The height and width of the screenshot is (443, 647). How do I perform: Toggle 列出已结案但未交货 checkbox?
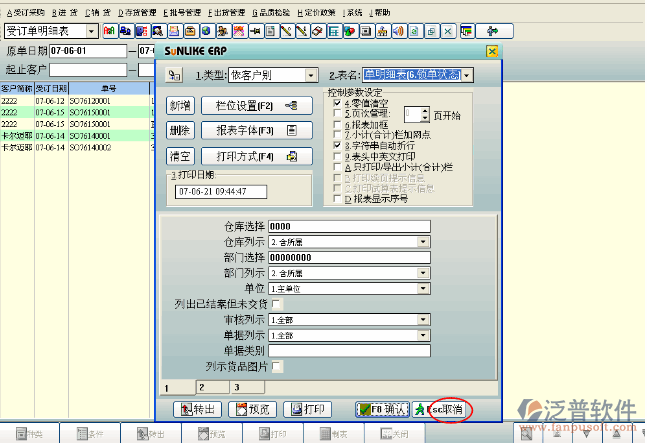tap(277, 303)
